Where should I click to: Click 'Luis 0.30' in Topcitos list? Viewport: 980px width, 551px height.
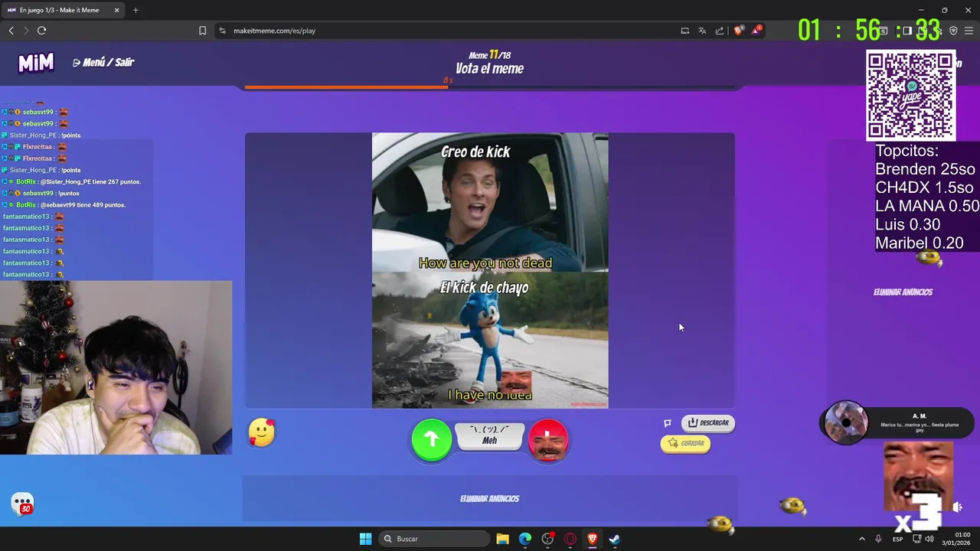click(907, 224)
